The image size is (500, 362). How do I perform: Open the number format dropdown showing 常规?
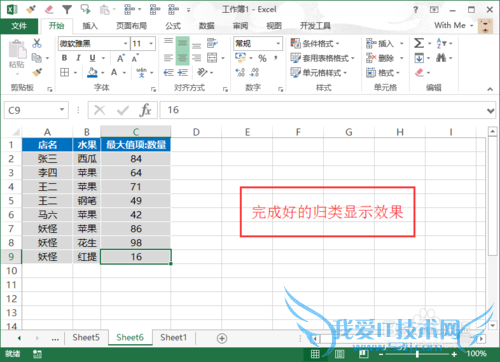[278, 43]
